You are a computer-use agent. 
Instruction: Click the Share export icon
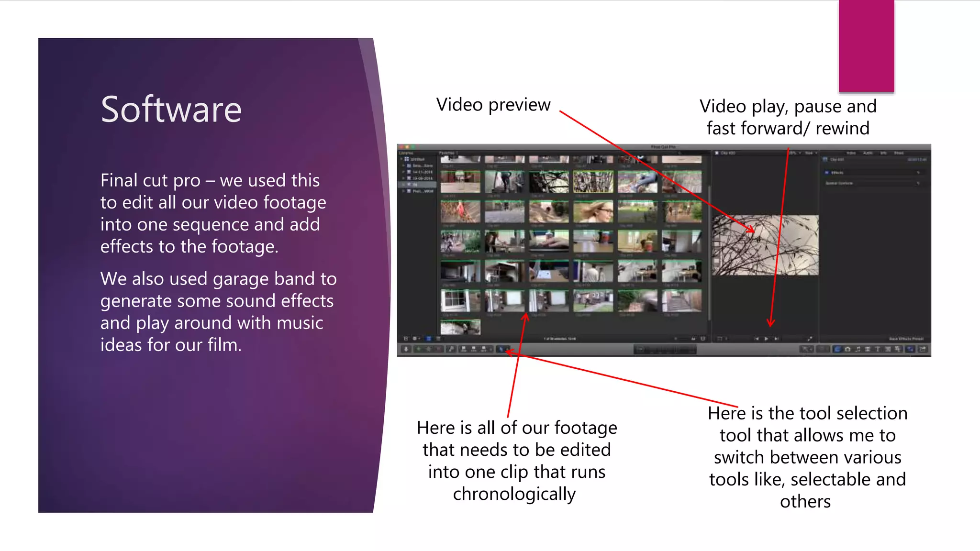click(923, 349)
